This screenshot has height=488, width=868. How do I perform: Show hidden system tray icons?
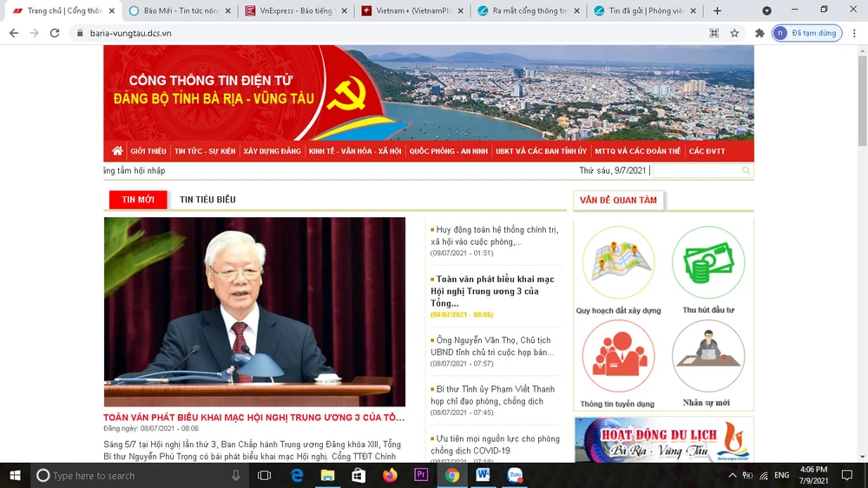[x=732, y=475]
